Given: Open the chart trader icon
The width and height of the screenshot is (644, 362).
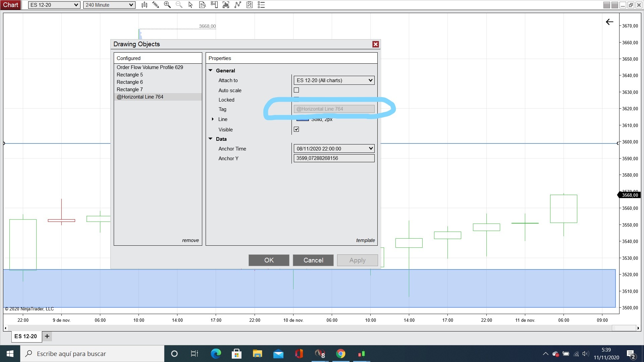Looking at the screenshot, I should click(214, 5).
